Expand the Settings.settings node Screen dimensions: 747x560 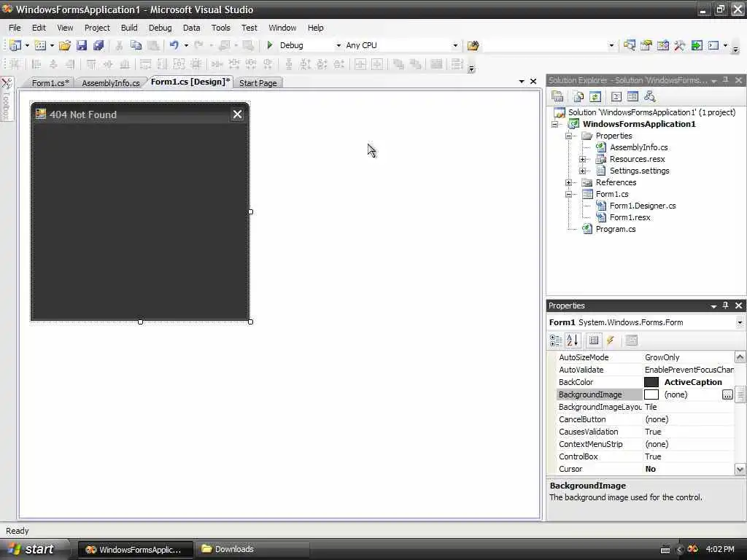tap(582, 171)
